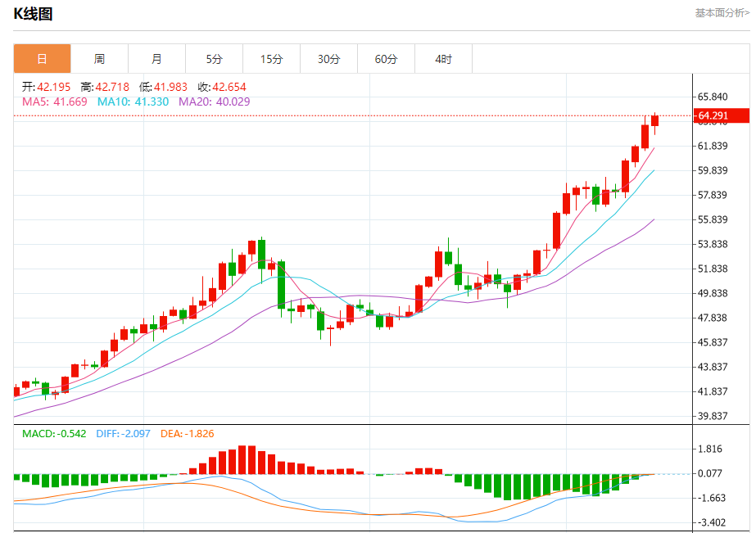The image size is (756, 533).
Task: Click the 65.840 price axis label
Action: pyautogui.click(x=712, y=97)
